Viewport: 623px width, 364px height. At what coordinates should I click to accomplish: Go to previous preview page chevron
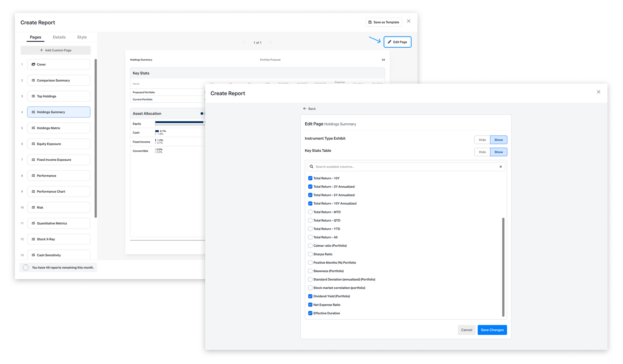[x=245, y=43]
